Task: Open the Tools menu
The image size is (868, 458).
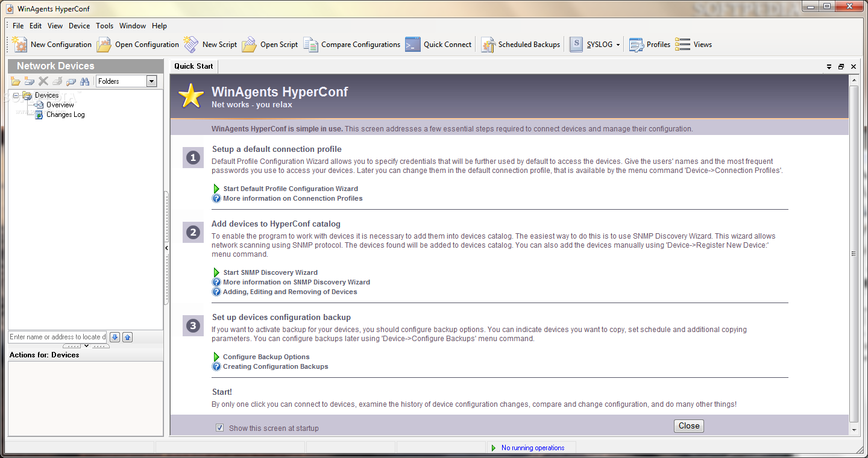Action: point(105,26)
